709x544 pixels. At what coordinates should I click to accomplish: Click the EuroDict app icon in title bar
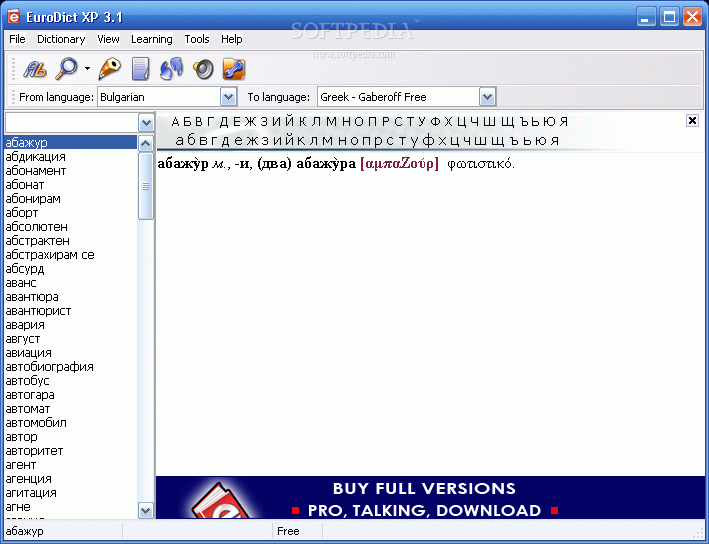[x=14, y=17]
